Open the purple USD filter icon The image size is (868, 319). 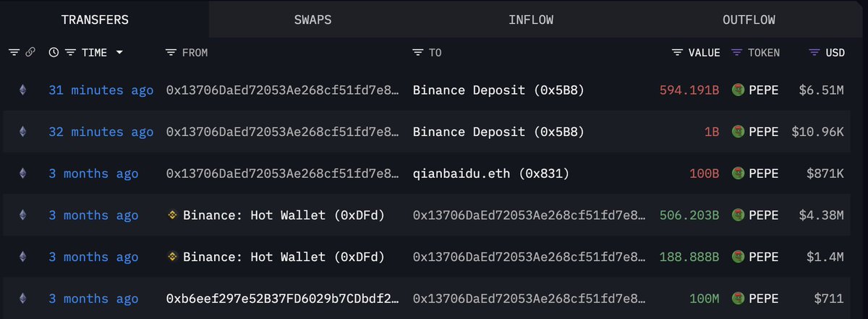pos(814,53)
